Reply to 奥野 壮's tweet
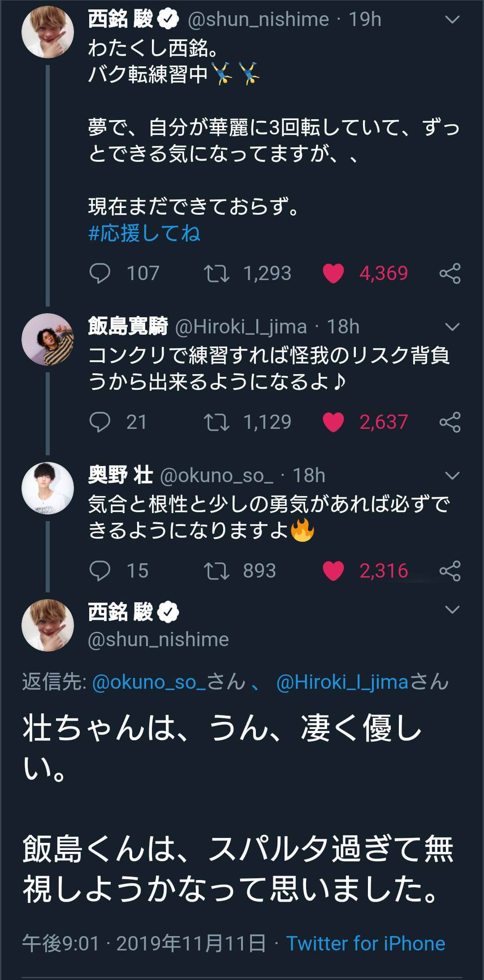Image resolution: width=484 pixels, height=980 pixels. (x=100, y=571)
